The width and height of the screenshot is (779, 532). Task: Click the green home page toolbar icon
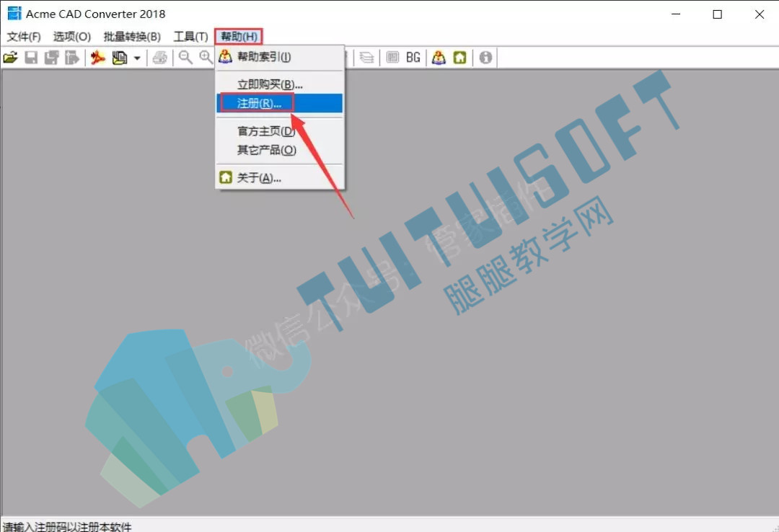[460, 58]
